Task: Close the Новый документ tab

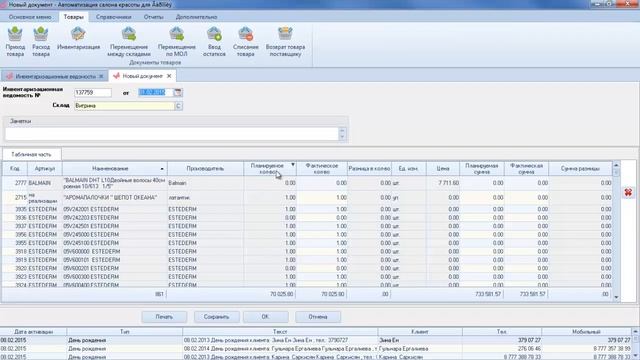Action: [169, 76]
